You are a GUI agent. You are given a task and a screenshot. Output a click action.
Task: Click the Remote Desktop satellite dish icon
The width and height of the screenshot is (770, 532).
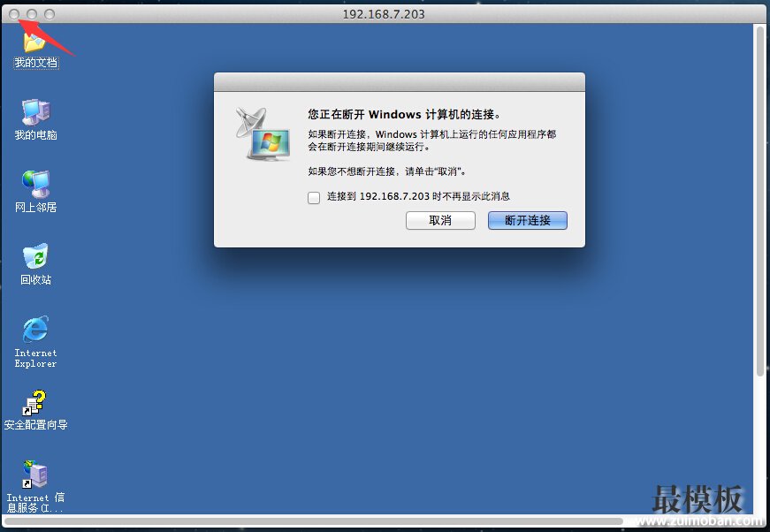tap(263, 134)
